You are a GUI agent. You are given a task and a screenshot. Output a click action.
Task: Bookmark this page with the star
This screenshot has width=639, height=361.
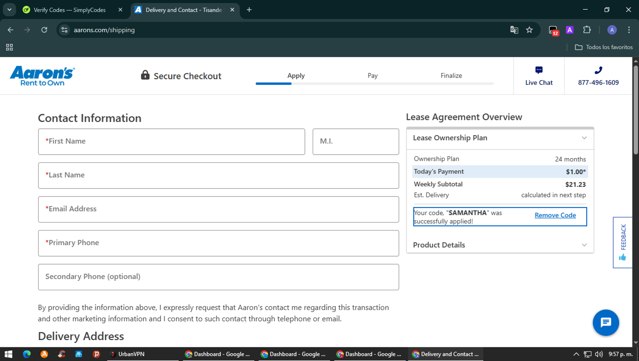pos(529,30)
